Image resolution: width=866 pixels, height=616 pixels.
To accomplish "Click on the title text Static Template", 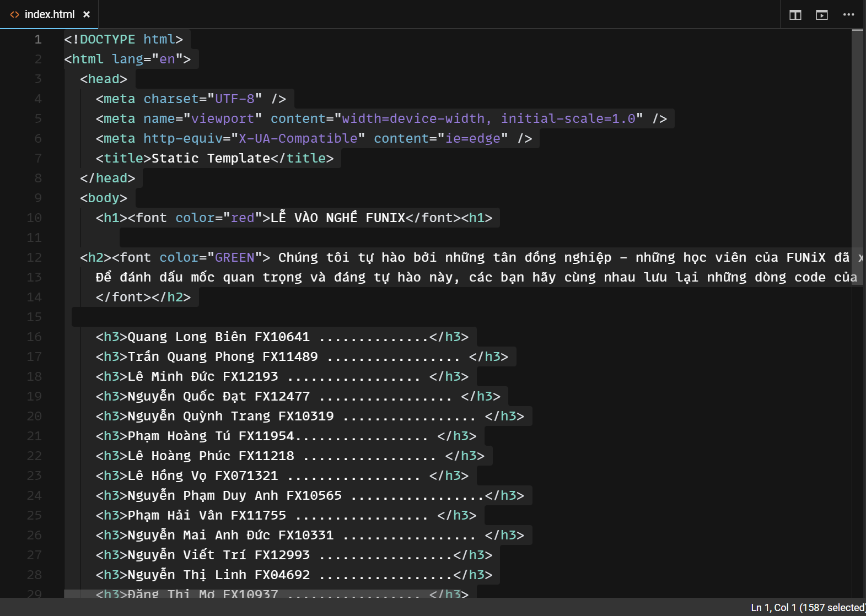I will [211, 159].
